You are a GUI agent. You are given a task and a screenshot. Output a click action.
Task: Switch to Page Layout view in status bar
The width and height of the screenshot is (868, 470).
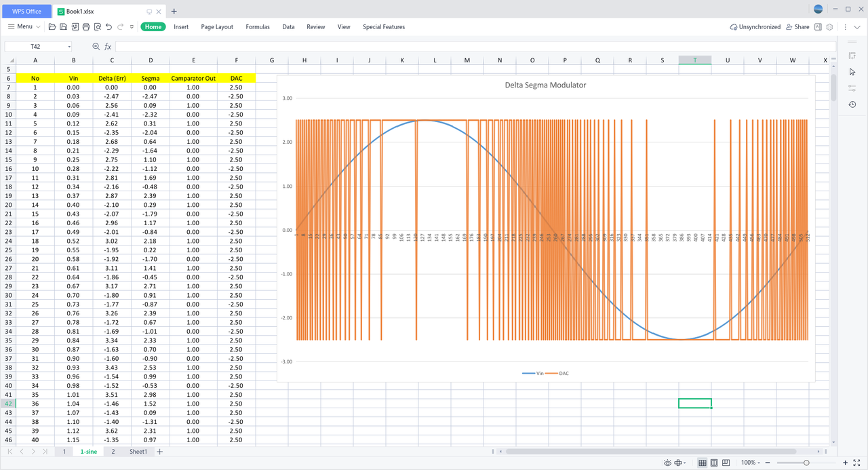[714, 463]
